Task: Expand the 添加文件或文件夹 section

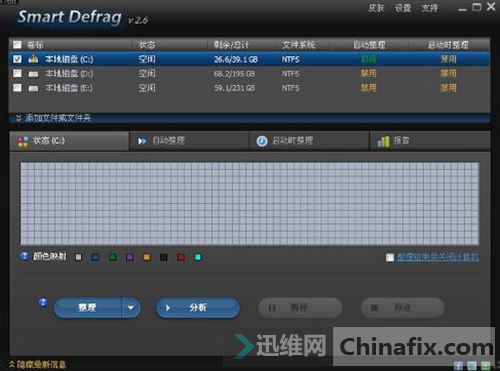Action: click(x=53, y=118)
